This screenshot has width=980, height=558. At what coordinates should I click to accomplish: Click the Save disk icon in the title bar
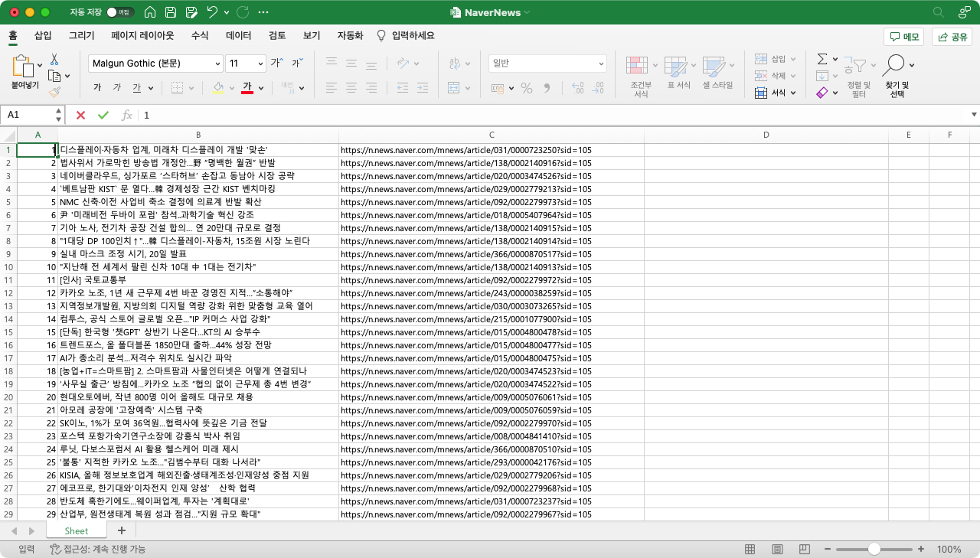(x=171, y=12)
